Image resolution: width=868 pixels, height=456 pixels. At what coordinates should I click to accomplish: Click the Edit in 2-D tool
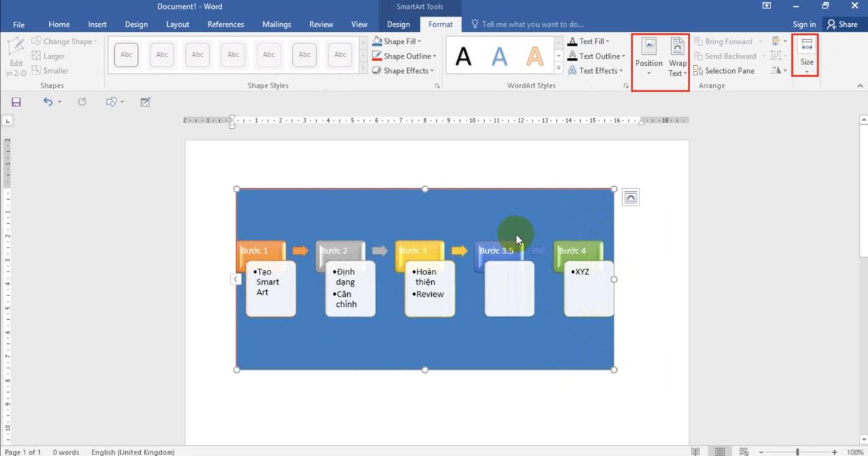(x=16, y=56)
